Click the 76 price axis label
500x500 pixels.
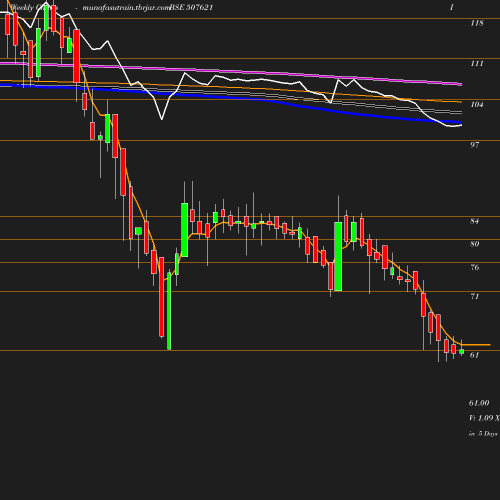tap(474, 267)
